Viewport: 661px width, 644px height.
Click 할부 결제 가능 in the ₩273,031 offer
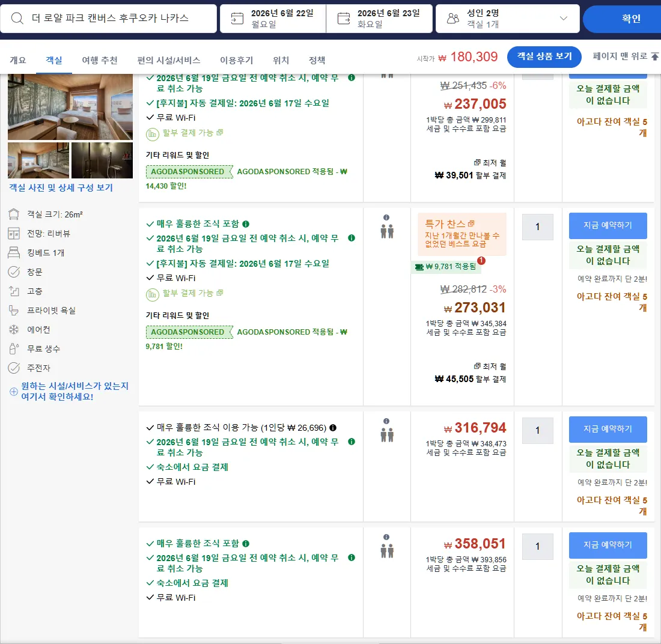[193, 293]
